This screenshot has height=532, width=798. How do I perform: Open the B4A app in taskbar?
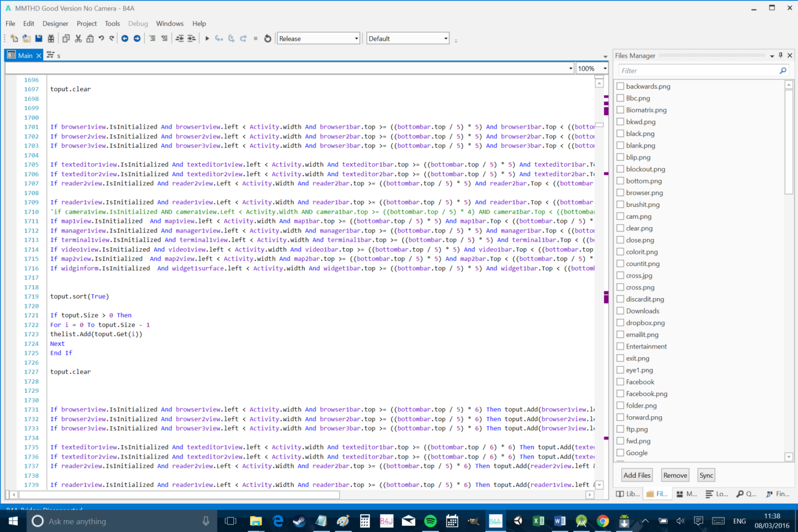coord(495,521)
